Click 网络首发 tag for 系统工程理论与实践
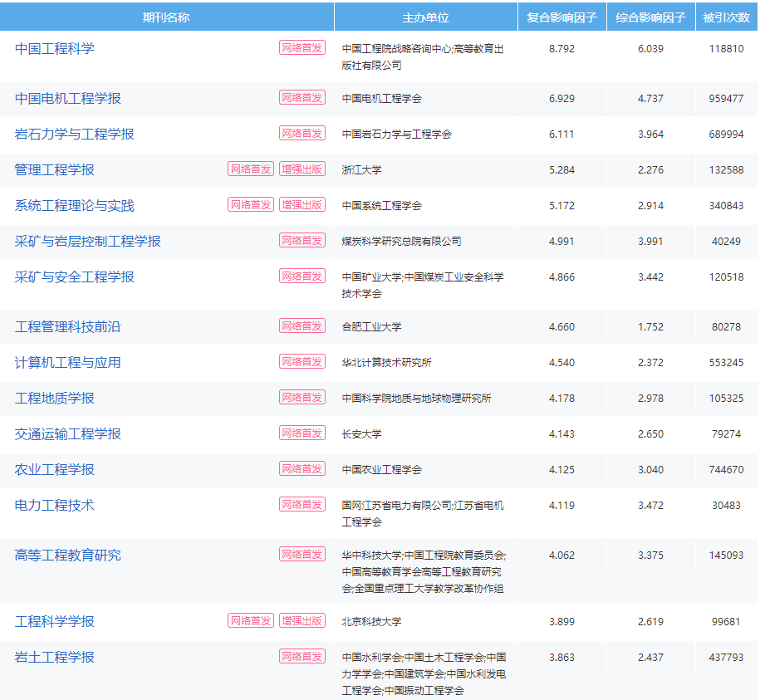Viewport: 765px width, 700px height. 251,204
